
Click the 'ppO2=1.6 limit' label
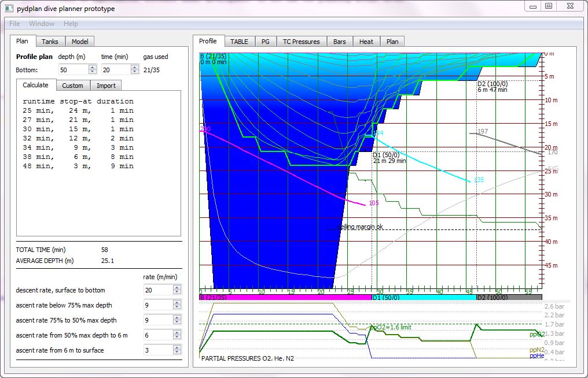pyautogui.click(x=391, y=327)
